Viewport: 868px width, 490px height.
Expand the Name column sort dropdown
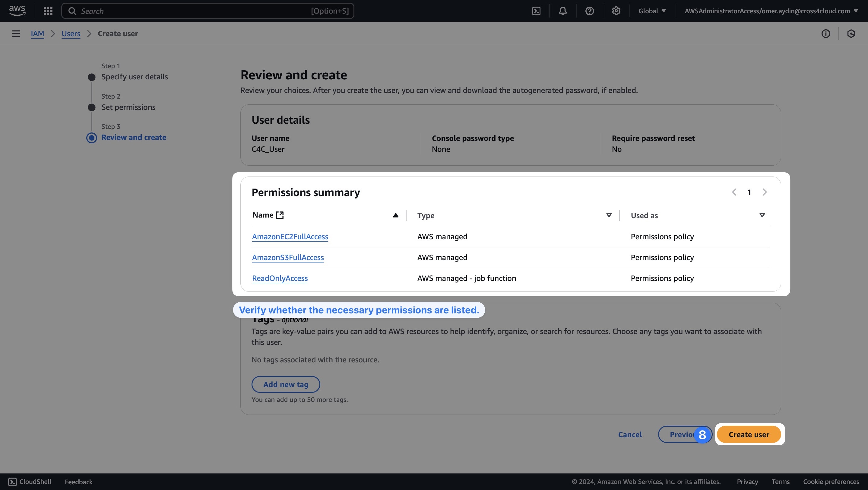tap(396, 215)
